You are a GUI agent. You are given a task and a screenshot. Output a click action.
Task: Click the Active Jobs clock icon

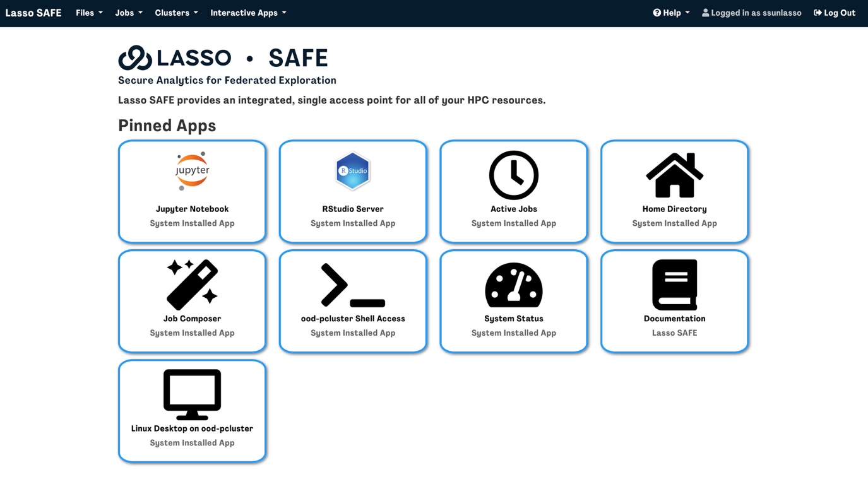click(x=514, y=175)
